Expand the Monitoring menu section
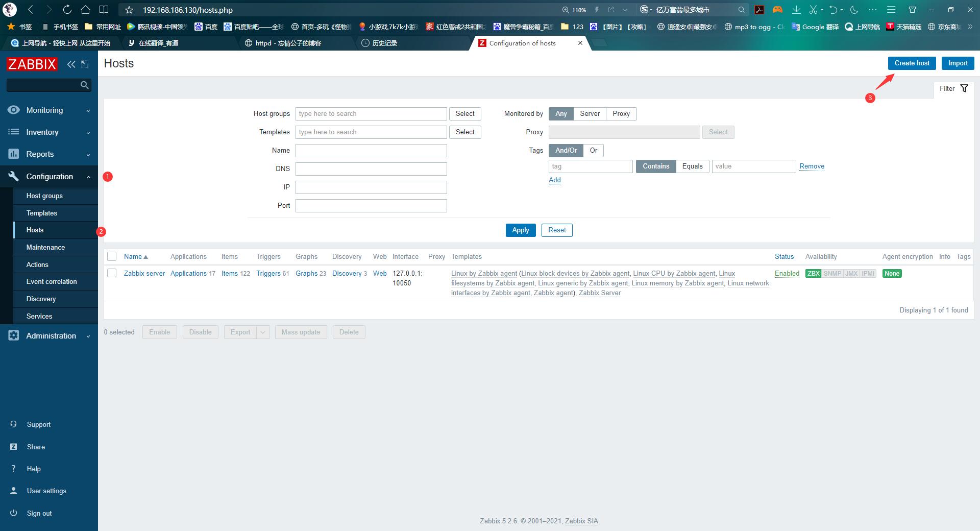Screen dimensions: 980x531 click(88, 110)
